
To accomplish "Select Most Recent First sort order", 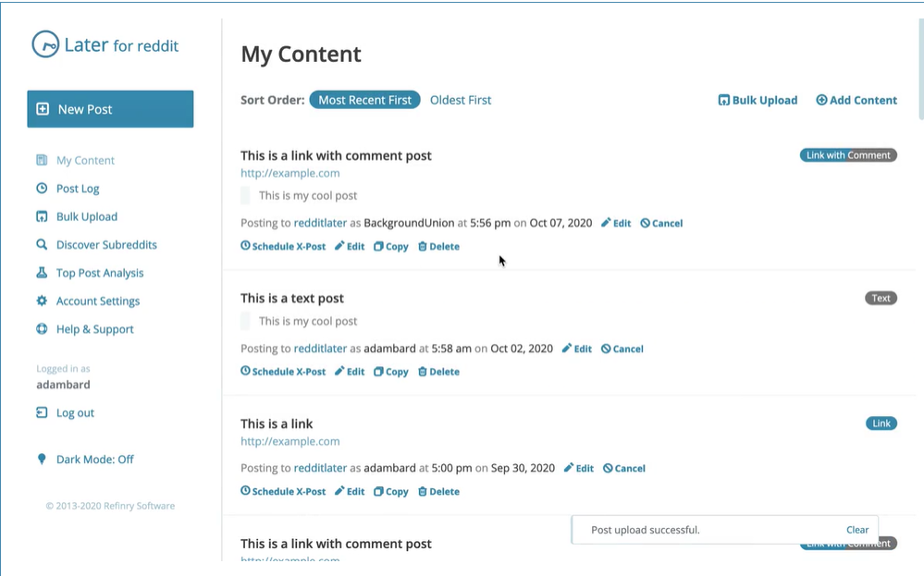I will (x=364, y=100).
